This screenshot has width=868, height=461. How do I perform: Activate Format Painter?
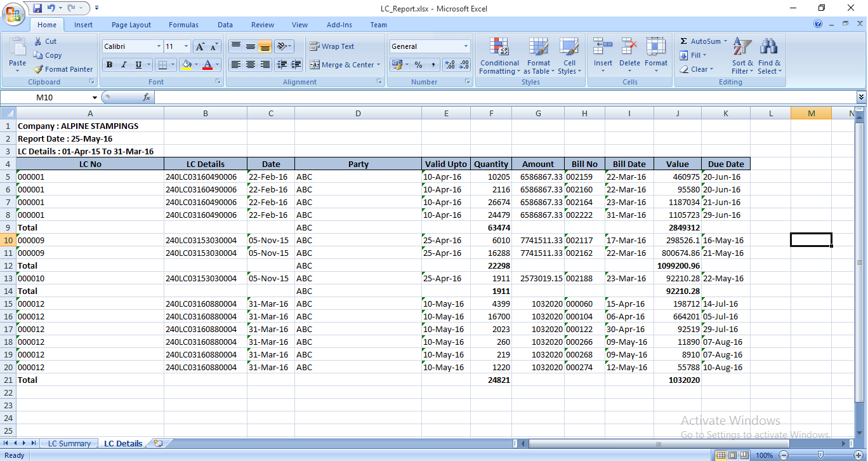click(x=63, y=69)
